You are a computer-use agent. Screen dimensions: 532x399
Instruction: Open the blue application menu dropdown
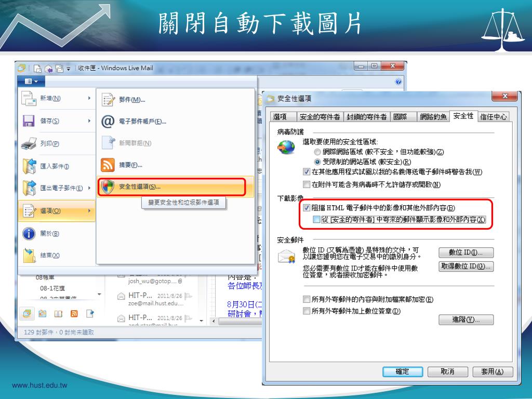pos(31,82)
